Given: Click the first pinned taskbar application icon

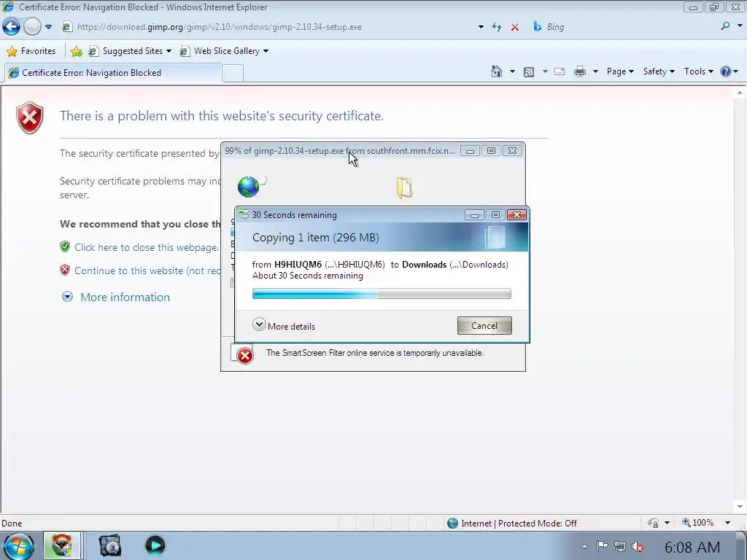Looking at the screenshot, I should pos(61,545).
